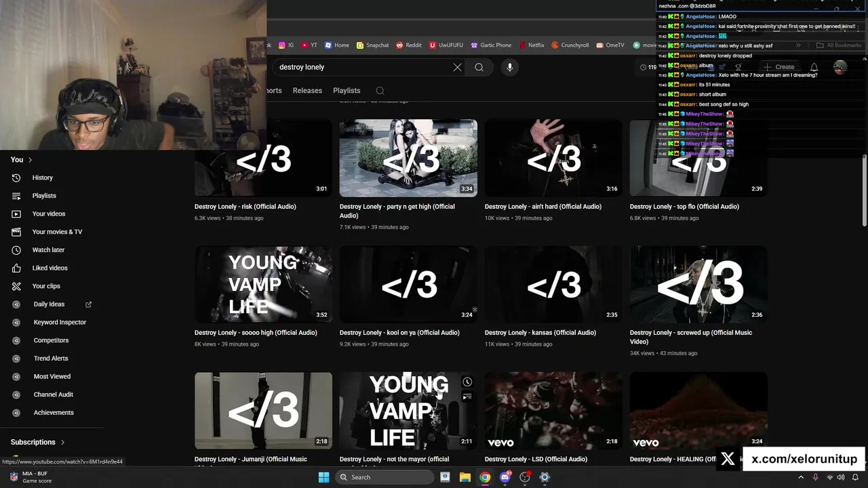Image resolution: width=868 pixels, height=488 pixels.
Task: Open YouTube notifications bell
Action: point(814,67)
